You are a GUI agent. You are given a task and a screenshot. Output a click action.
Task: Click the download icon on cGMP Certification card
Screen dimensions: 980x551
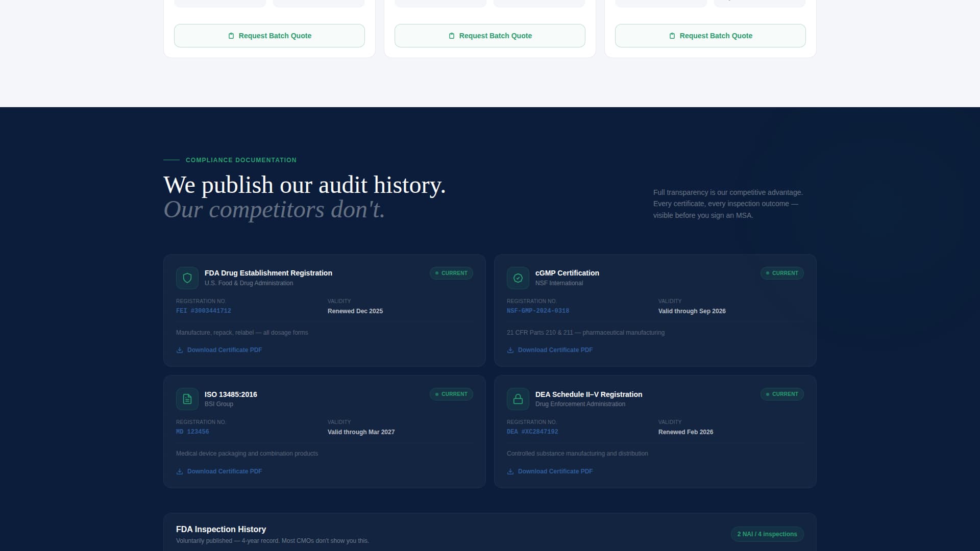[510, 350]
